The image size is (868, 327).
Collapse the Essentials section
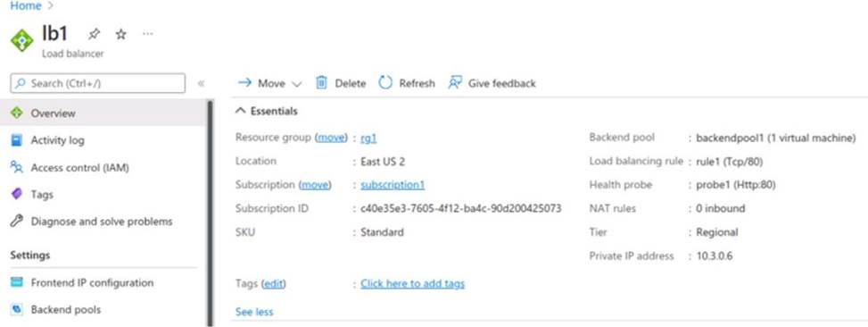point(240,112)
